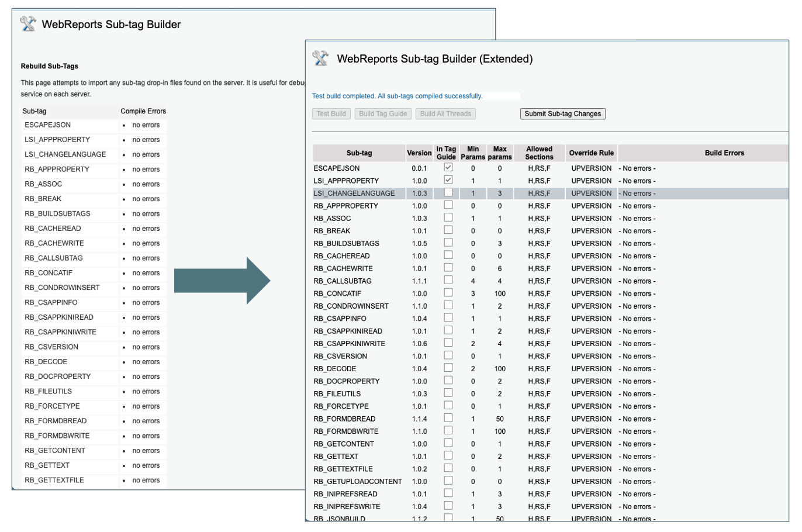The width and height of the screenshot is (802, 532).
Task: Click the 1.0.6 version of RB_CSAPPKINIWRITE
Action: [419, 344]
